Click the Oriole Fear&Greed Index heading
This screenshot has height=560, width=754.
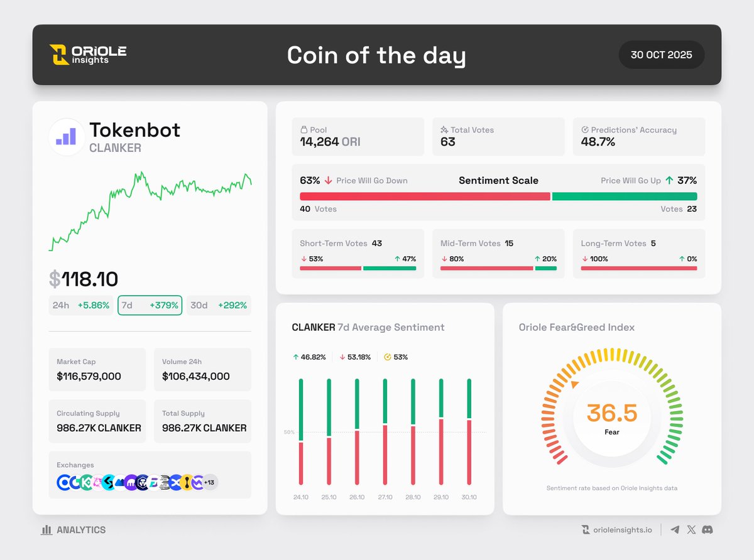pos(577,327)
